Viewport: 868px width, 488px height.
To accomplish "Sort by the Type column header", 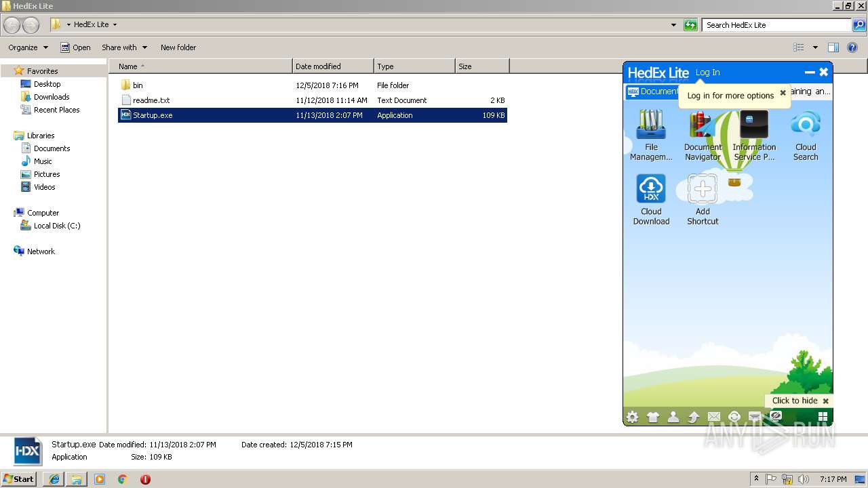I will click(x=414, y=66).
